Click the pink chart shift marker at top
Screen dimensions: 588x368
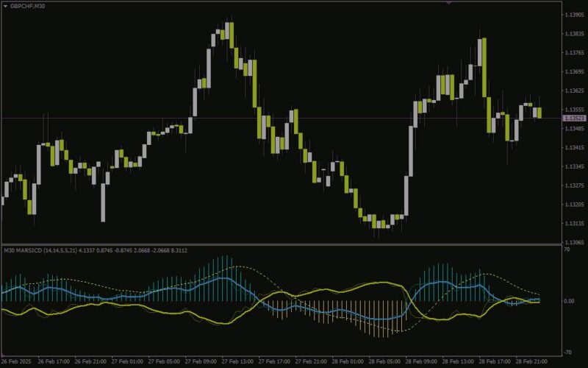(448, 3)
